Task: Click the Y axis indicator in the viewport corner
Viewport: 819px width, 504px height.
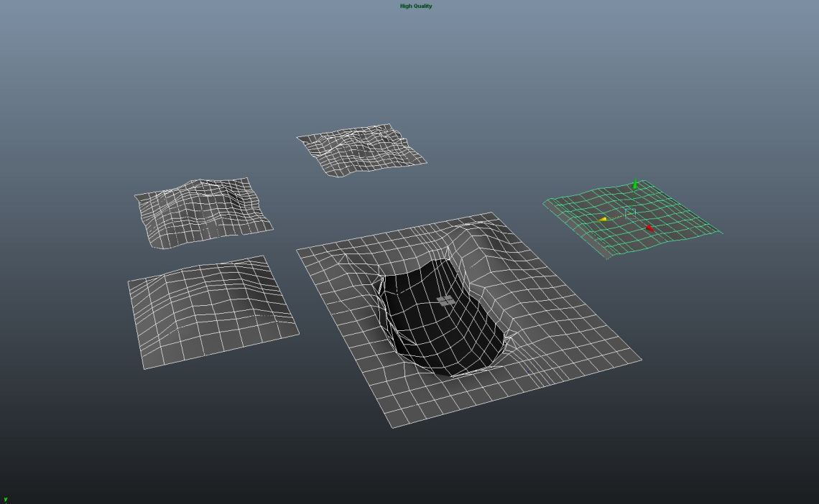Action: (x=5, y=500)
